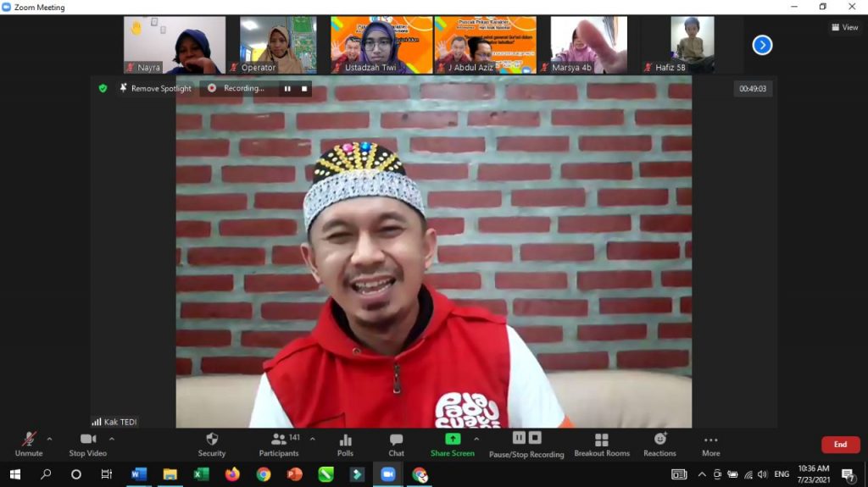Open Firefox from the Windows taskbar

pyautogui.click(x=232, y=474)
